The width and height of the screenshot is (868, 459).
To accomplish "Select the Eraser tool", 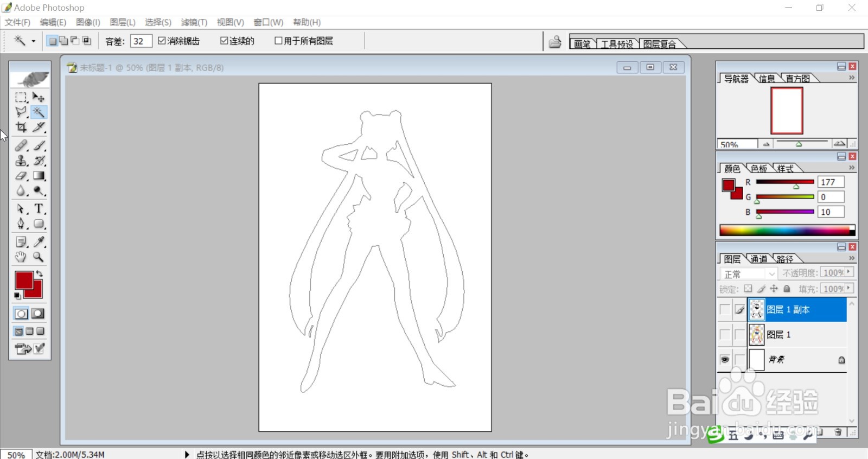I will click(21, 176).
